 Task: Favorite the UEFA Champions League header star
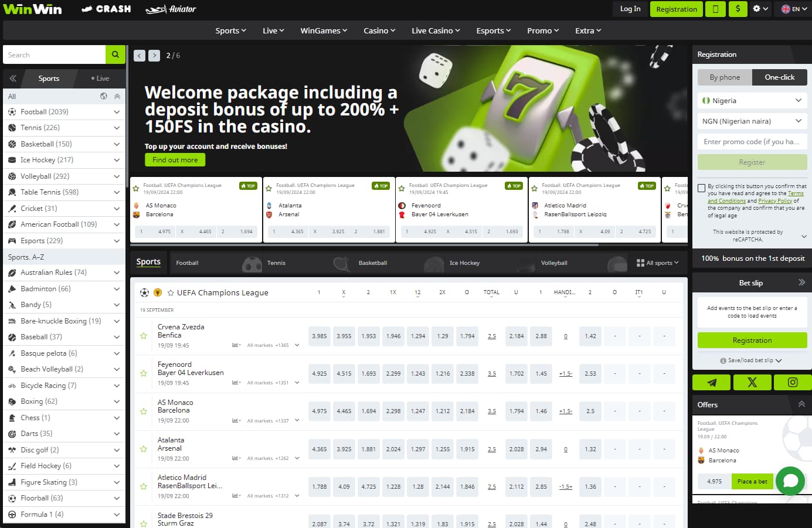click(x=171, y=292)
